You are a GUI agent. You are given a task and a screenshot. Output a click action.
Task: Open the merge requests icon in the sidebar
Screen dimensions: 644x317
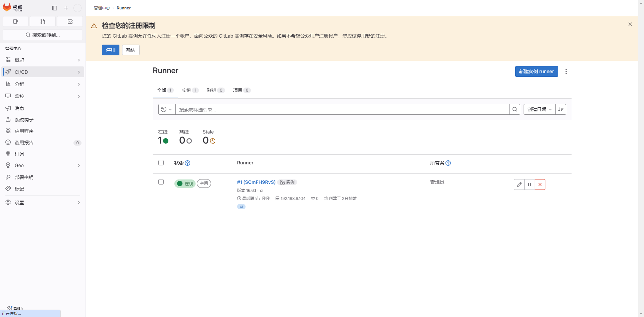43,21
